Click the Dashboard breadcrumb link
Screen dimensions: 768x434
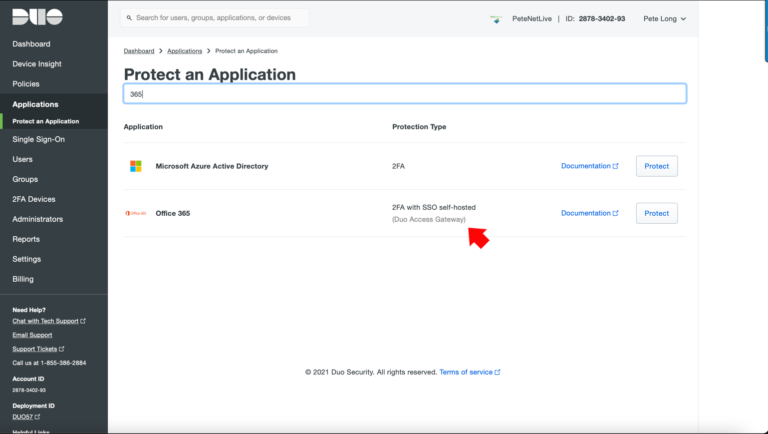click(x=139, y=51)
